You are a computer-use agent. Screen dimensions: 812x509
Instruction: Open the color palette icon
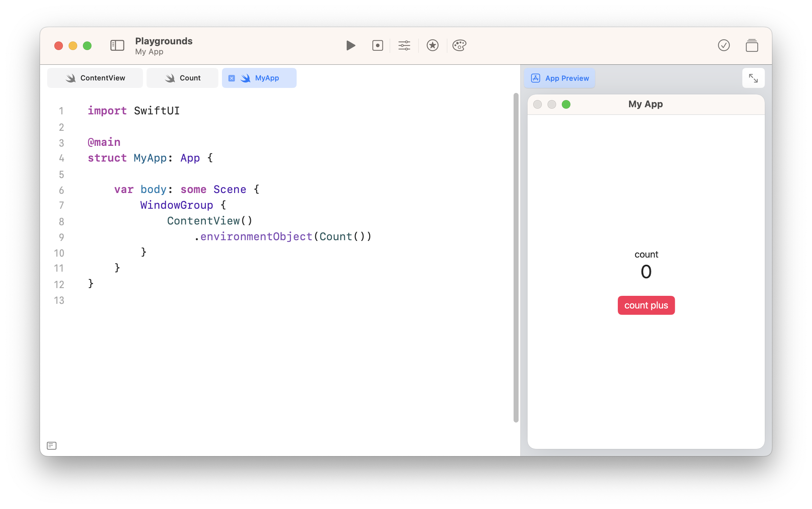click(x=459, y=45)
